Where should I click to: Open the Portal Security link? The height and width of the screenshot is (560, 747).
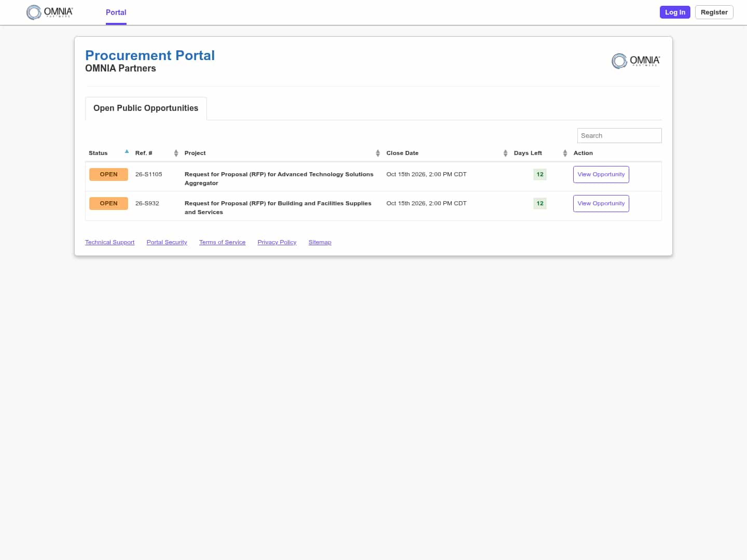point(167,242)
